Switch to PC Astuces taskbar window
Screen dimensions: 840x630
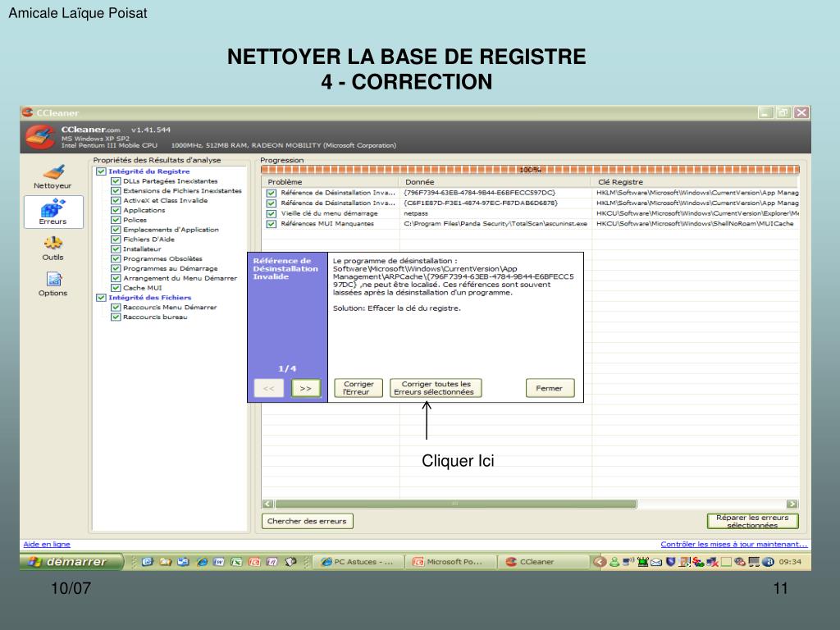coord(358,561)
